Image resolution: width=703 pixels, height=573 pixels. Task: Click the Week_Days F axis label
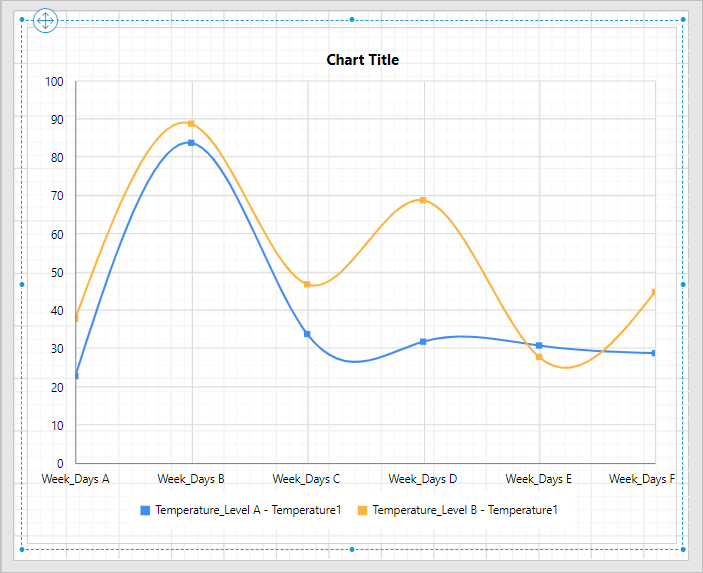[x=642, y=479]
